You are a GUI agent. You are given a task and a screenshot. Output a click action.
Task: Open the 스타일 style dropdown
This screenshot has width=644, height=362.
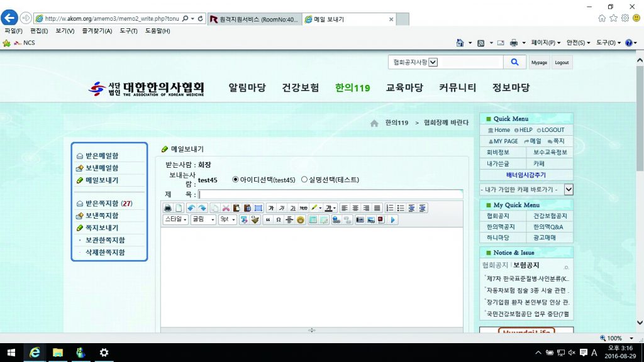175,219
